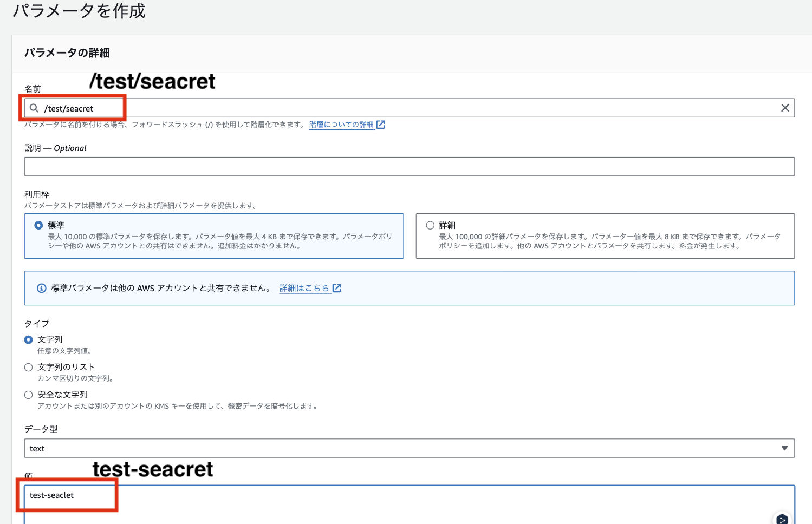Open the Amazon Q assistant icon bottom right
Screen dimensions: 812x524
pos(782,518)
